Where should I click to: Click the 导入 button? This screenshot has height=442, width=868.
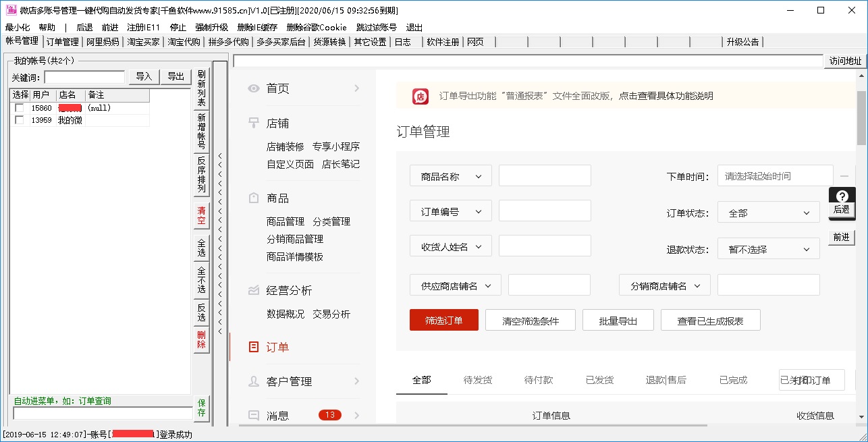(x=144, y=76)
